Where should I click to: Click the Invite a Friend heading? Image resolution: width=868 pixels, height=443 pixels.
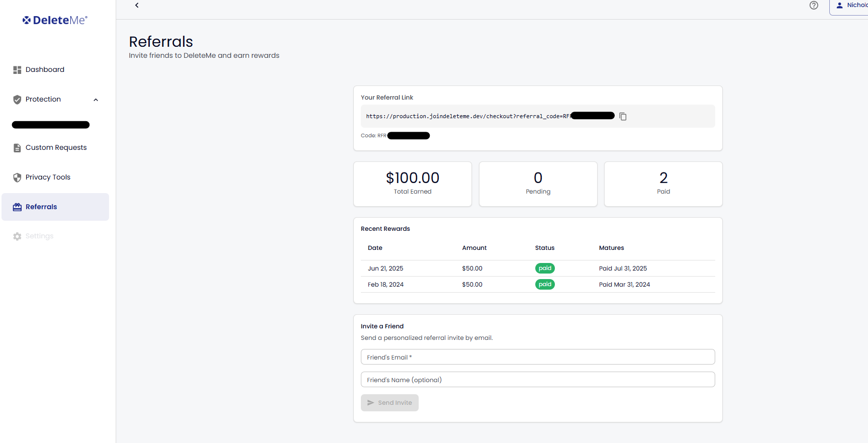[382, 326]
